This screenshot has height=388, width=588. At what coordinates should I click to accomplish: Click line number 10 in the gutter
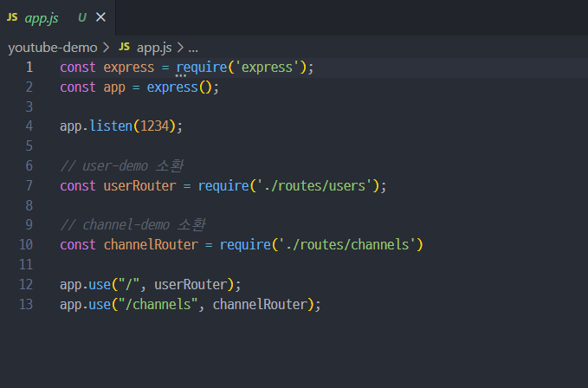click(x=26, y=244)
